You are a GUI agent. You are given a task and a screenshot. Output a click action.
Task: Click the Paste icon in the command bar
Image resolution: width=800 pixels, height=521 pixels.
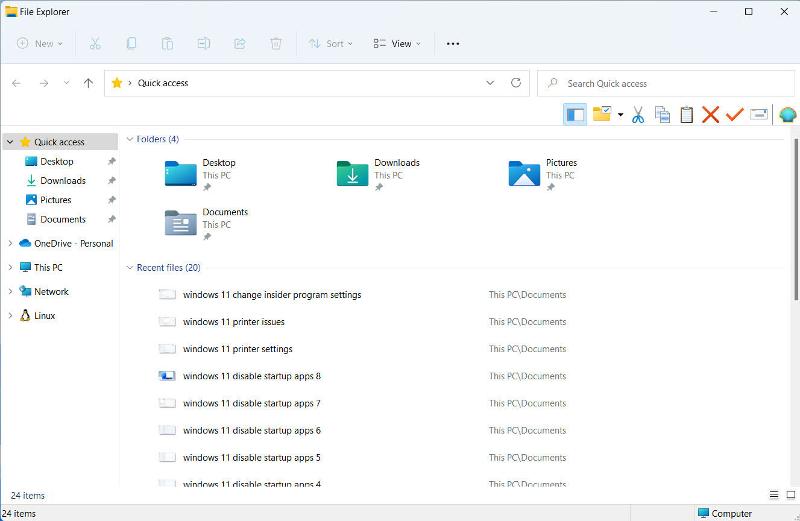[167, 44]
